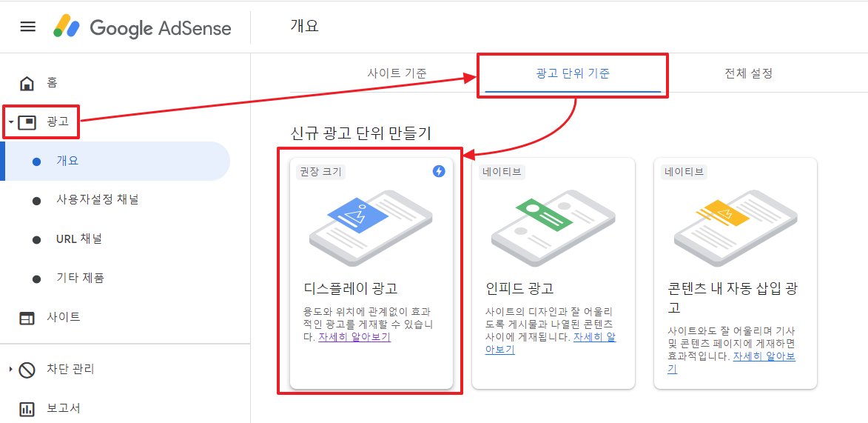Click the lightning badge on display ad card
The image size is (868, 423).
point(438,171)
